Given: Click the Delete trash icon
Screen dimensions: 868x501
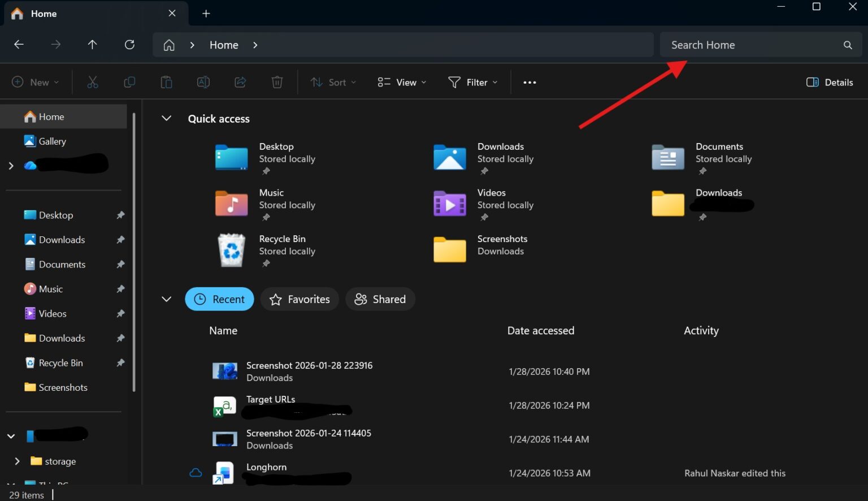Looking at the screenshot, I should [277, 83].
